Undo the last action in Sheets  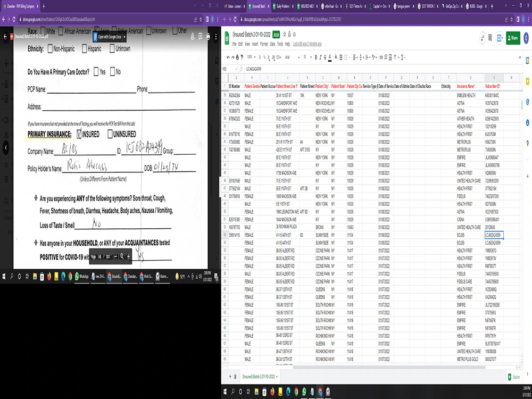(x=228, y=57)
